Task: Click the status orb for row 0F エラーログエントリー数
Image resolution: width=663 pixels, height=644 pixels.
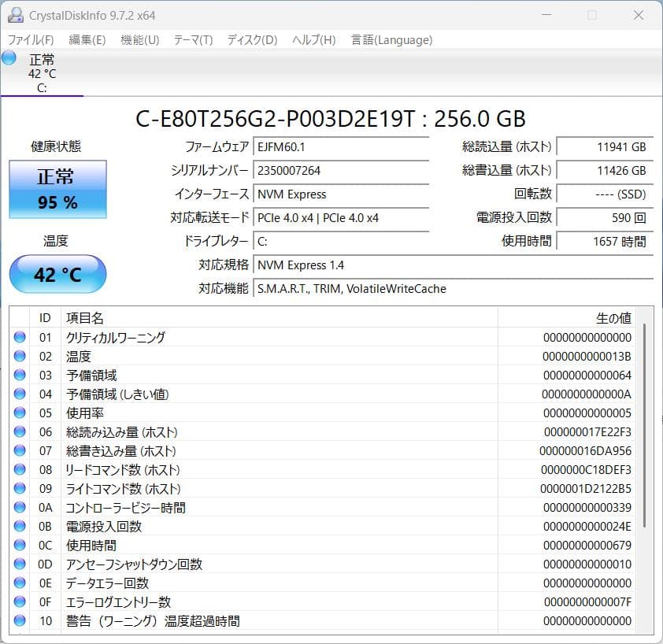Action: (x=20, y=601)
